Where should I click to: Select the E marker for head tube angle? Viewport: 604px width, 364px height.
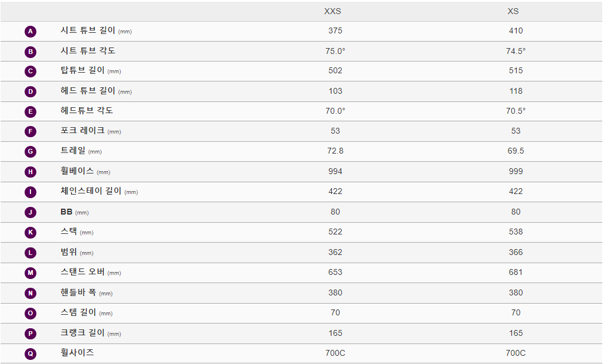30,112
